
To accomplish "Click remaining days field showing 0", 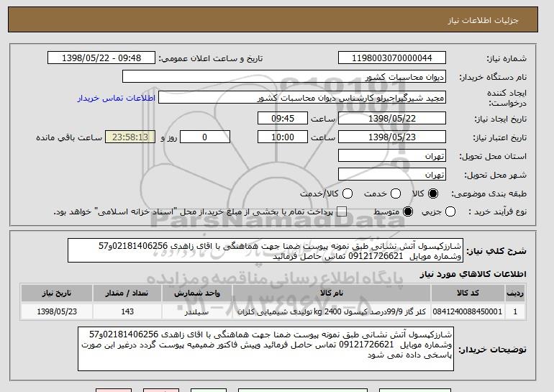I will tap(205, 137).
